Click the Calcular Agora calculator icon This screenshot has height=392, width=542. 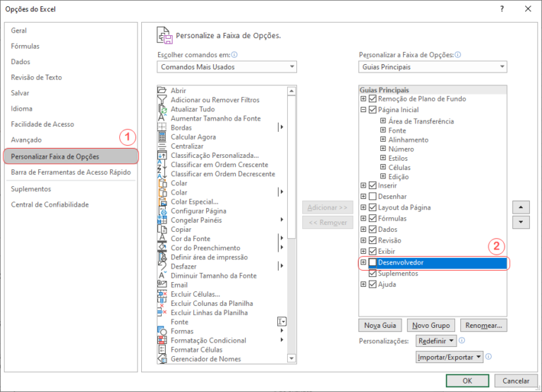(162, 137)
